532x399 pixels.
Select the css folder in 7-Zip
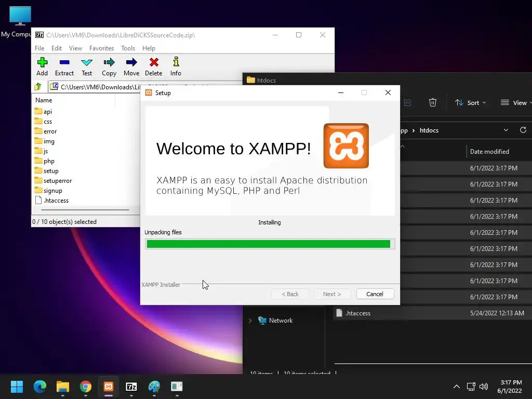click(43, 122)
